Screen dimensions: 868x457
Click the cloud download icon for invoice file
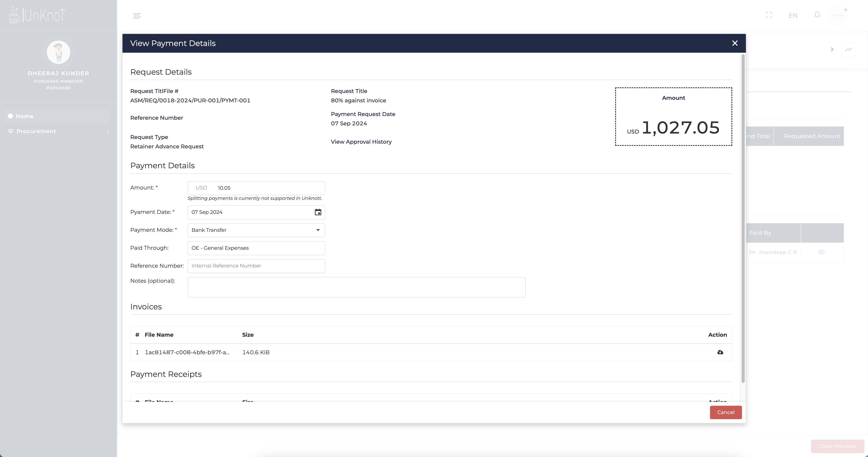point(720,352)
